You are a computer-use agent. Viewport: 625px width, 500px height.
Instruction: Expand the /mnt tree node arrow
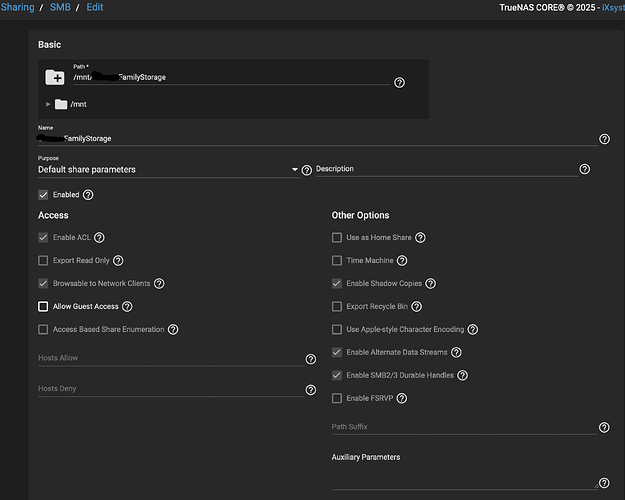[48, 104]
